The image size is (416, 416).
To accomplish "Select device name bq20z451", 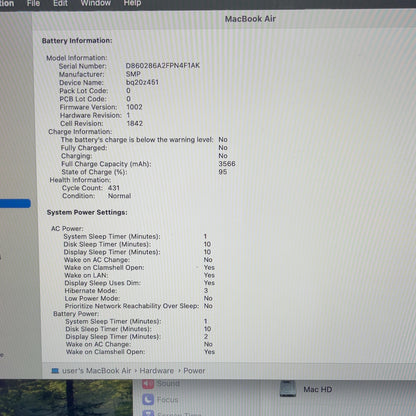I will pyautogui.click(x=142, y=82).
